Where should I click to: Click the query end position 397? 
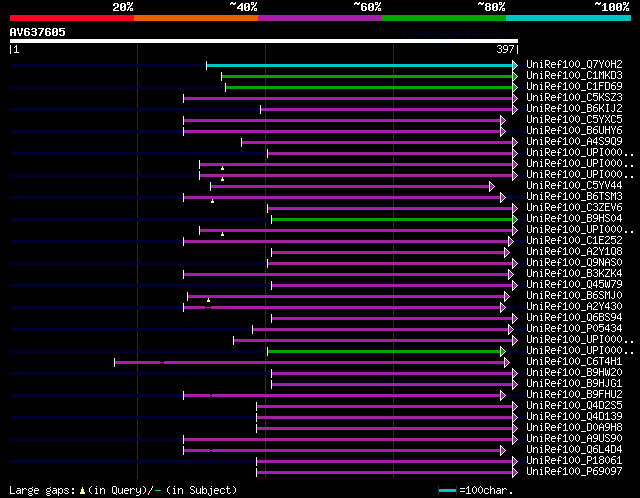pos(505,49)
